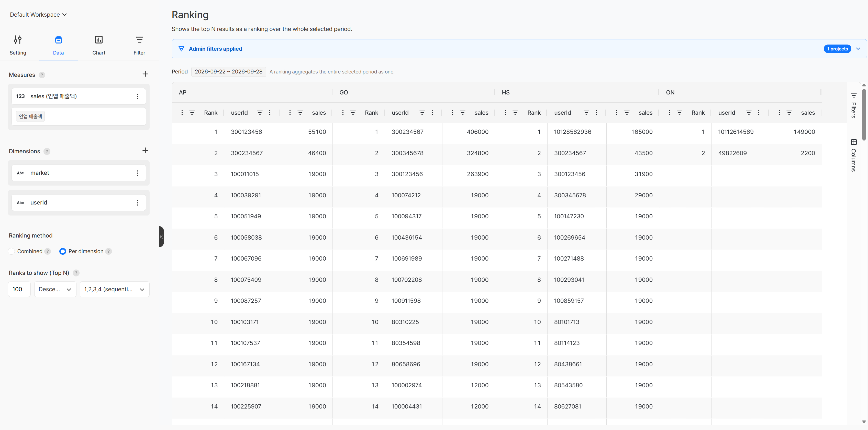Select HS userId cell 10128562936
This screenshot has height=430, width=868.
(x=576, y=132)
